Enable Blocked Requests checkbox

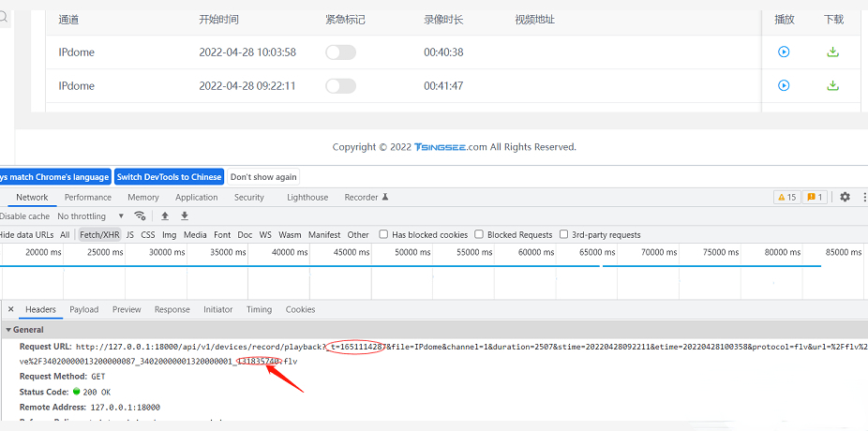point(479,234)
